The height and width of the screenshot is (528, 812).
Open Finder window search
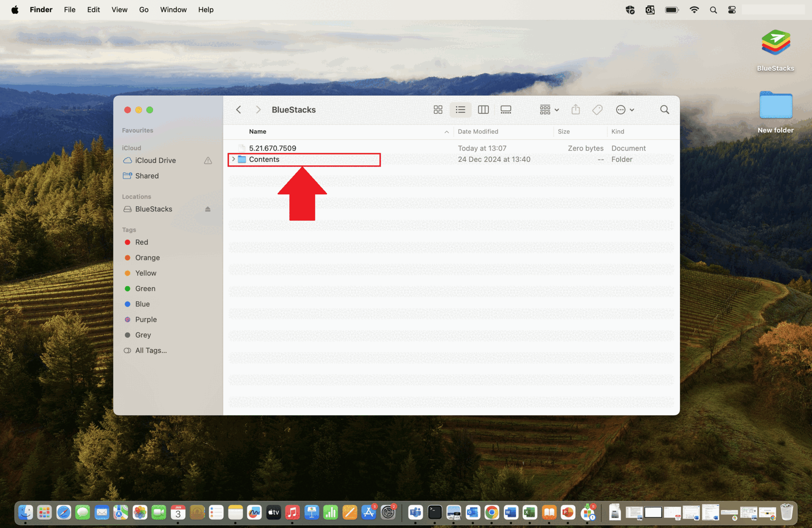click(x=664, y=110)
